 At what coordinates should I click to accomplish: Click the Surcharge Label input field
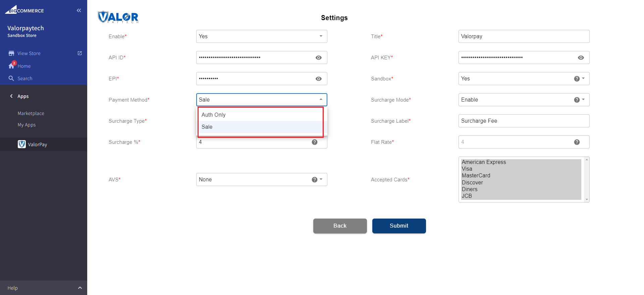(x=524, y=121)
